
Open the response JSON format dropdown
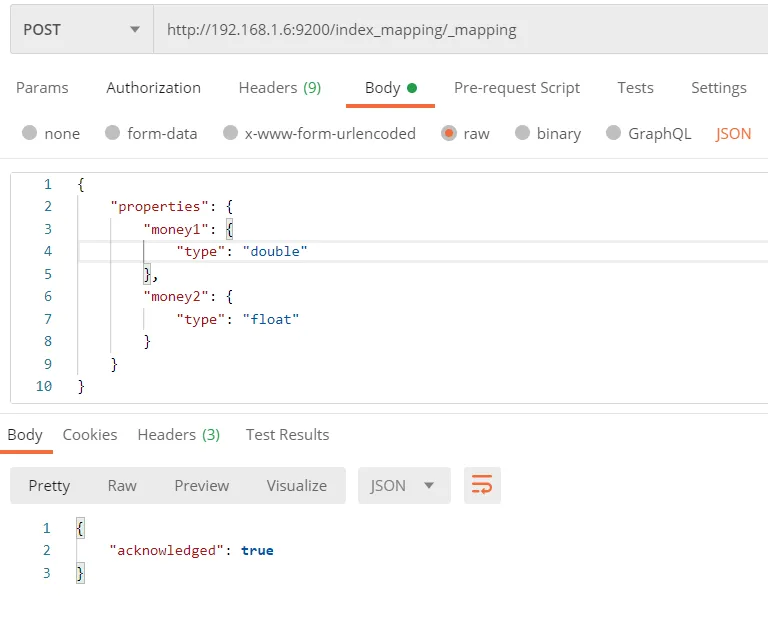pos(404,485)
